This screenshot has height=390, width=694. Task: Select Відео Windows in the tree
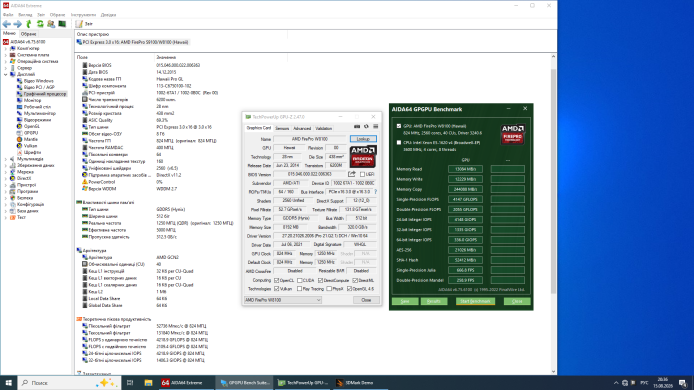(39, 81)
